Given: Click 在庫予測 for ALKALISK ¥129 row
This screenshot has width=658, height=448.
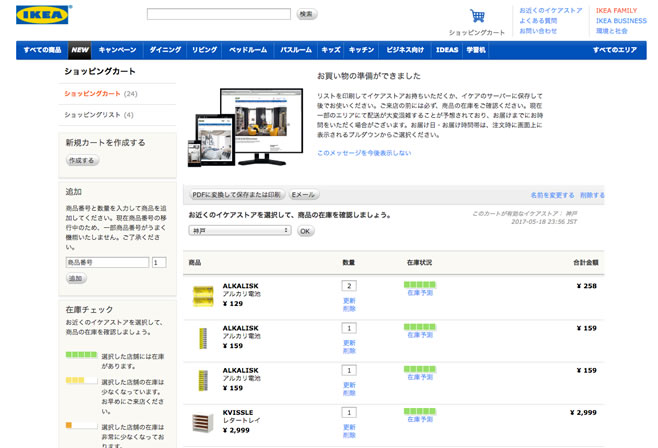Looking at the screenshot, I should (x=420, y=293).
